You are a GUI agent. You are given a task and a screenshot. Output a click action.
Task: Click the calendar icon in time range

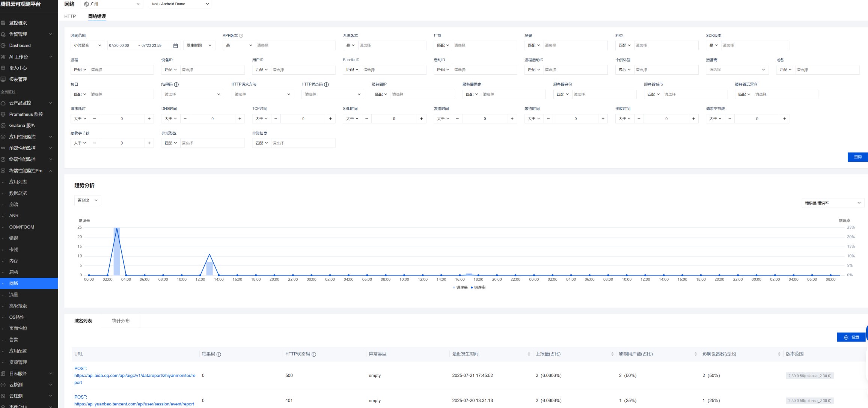tap(175, 45)
